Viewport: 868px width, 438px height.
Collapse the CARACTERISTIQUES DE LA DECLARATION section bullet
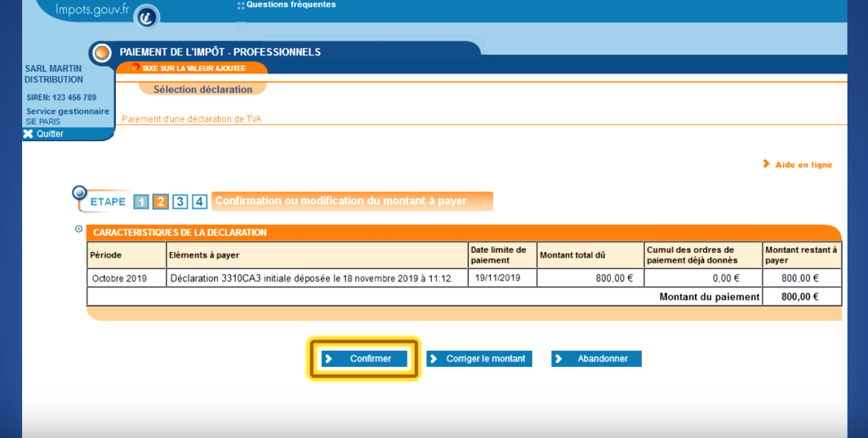click(79, 229)
